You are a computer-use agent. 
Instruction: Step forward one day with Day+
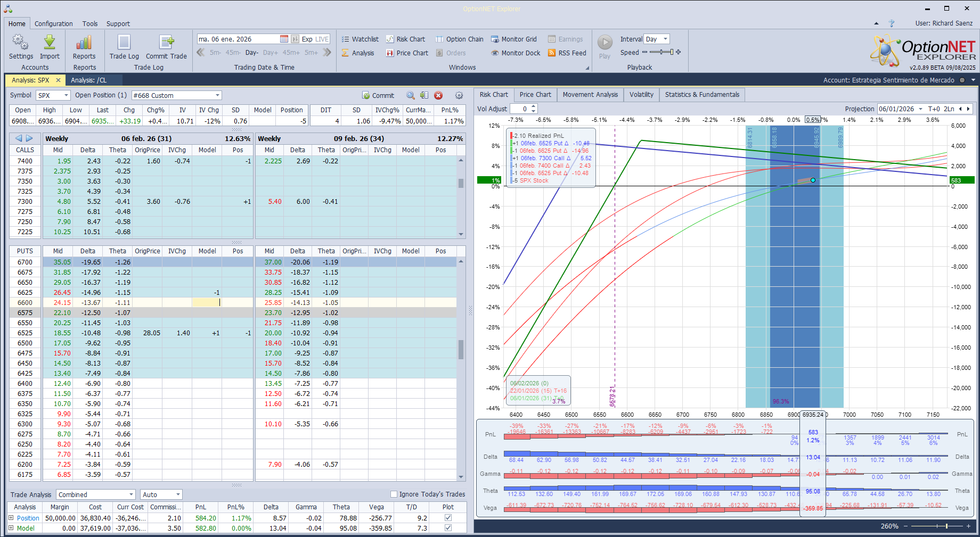pos(271,53)
